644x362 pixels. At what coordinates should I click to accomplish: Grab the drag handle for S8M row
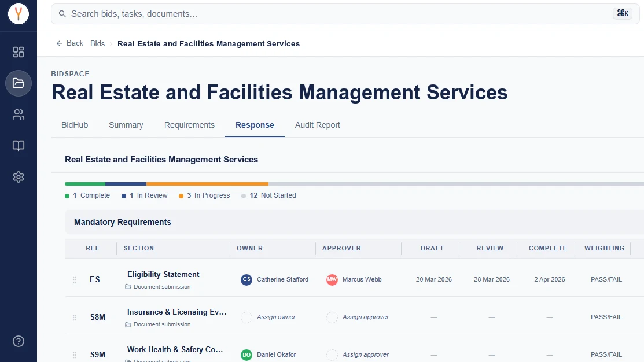tap(74, 317)
